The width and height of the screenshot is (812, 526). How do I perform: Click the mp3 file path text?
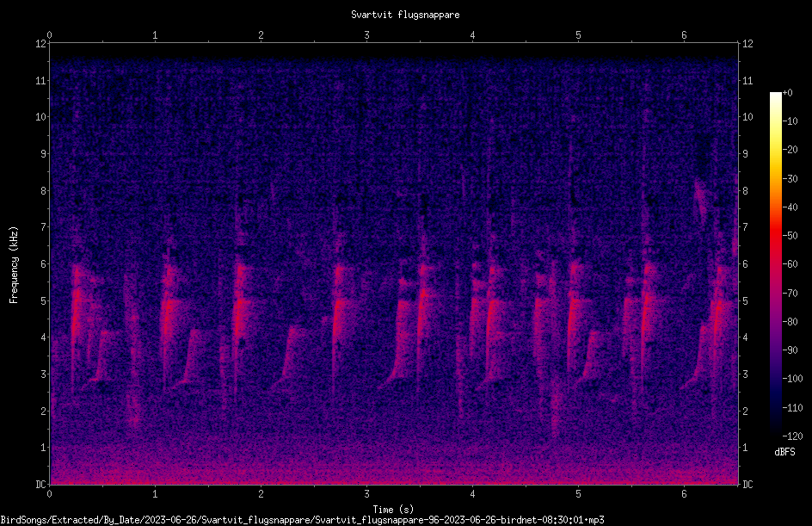303,520
